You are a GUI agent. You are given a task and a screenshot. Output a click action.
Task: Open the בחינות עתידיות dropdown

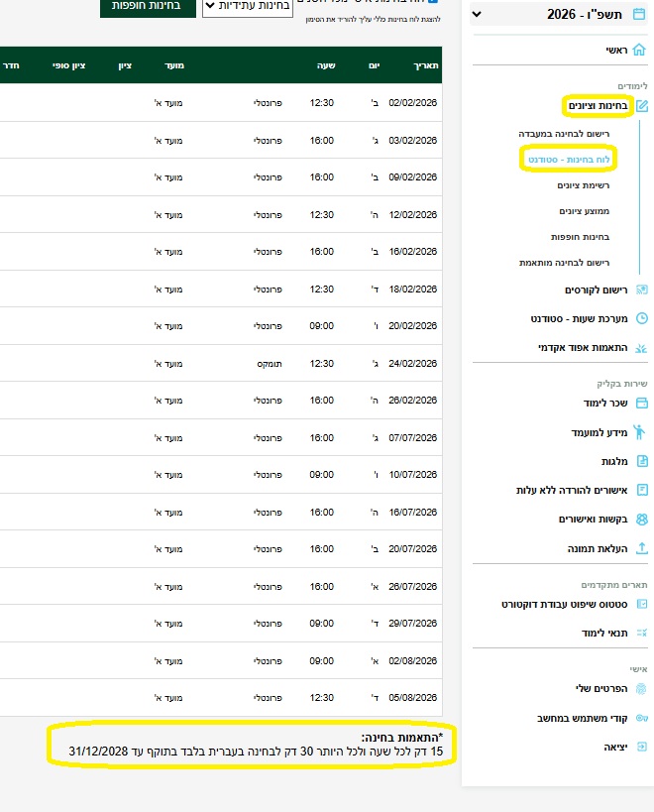point(253,5)
